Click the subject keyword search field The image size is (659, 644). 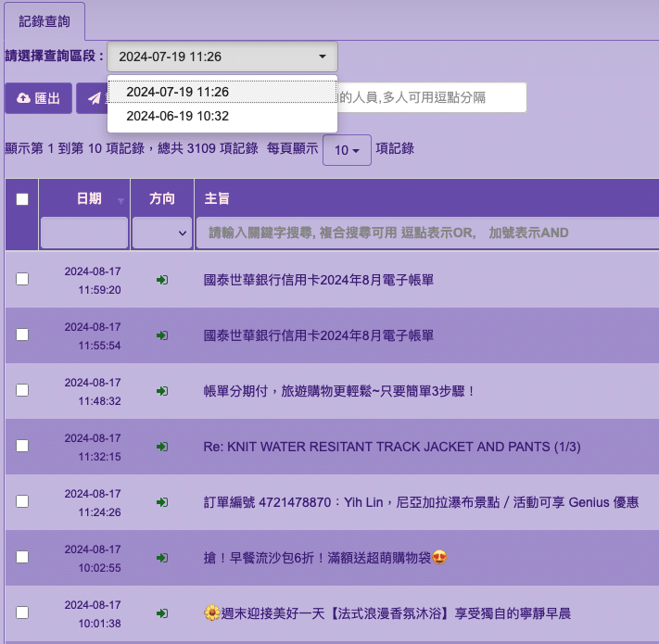428,233
